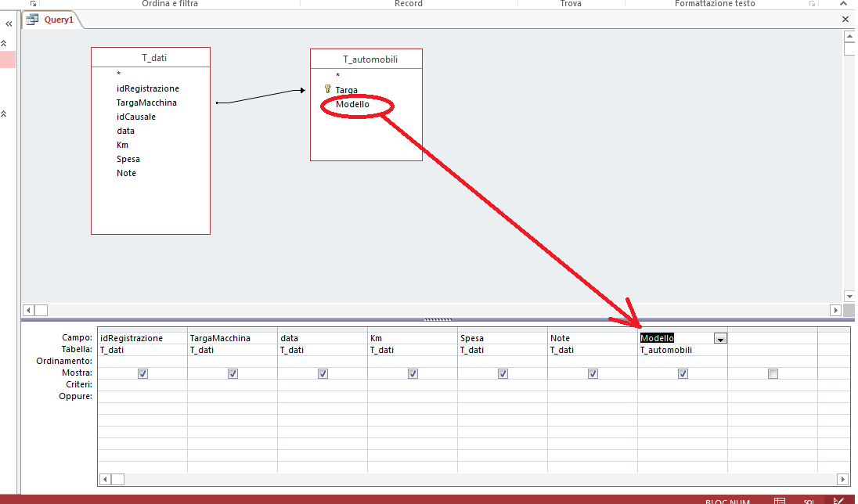Image resolution: width=858 pixels, height=504 pixels.
Task: Uncheck Mostra for the TargaMacchina column
Action: click(233, 374)
